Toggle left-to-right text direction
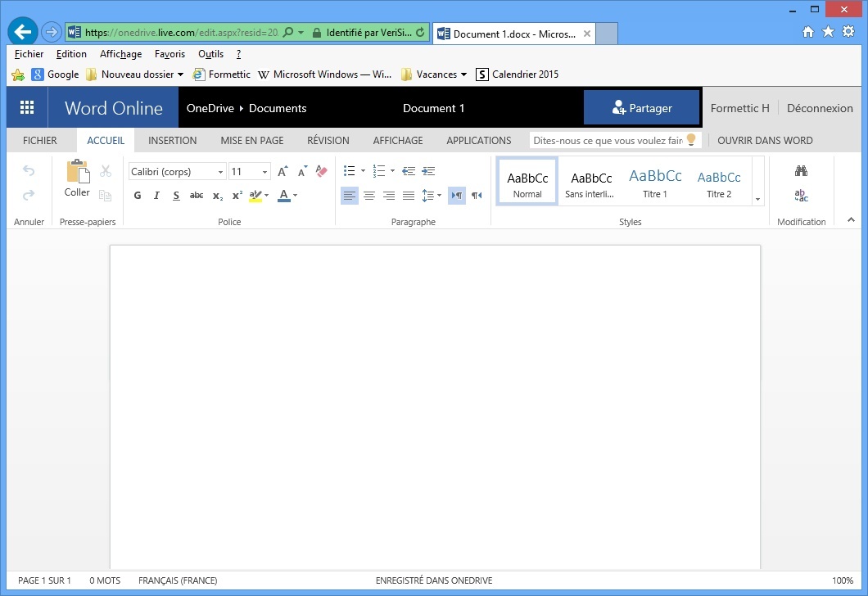Image resolution: width=868 pixels, height=596 pixels. pos(457,196)
